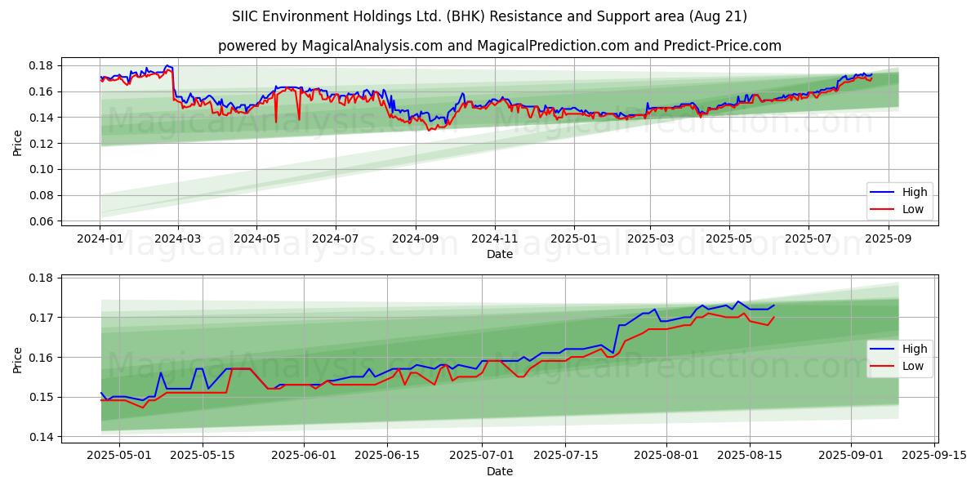Select the 2025-01 date tick label
980x490 pixels.
point(574,239)
